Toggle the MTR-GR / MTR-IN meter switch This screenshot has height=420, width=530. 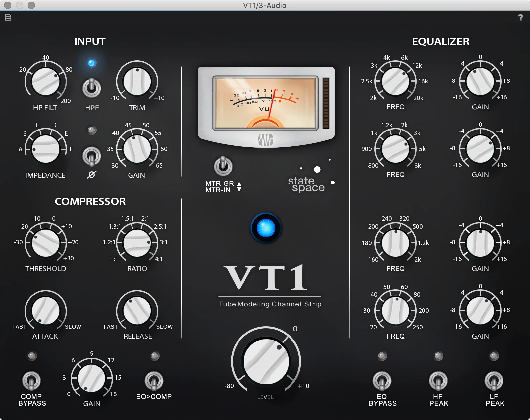click(223, 166)
